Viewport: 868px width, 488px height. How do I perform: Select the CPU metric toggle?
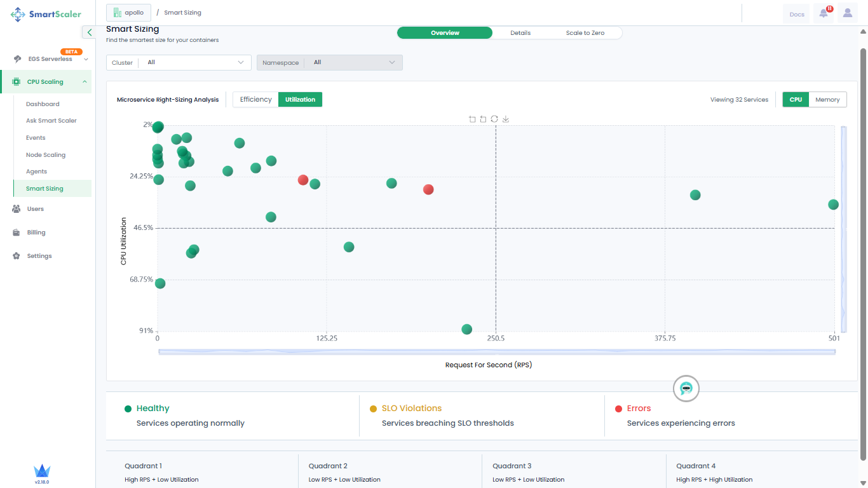coord(796,100)
